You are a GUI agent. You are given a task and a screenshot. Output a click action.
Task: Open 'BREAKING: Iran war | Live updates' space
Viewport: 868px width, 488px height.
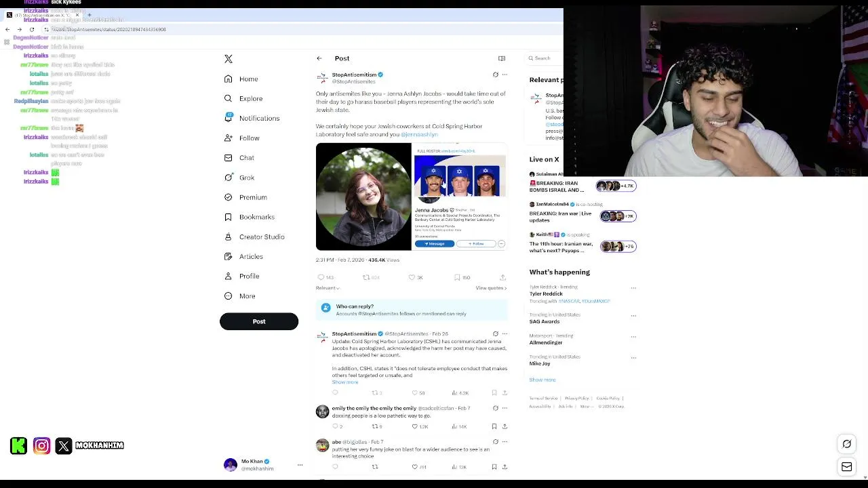pos(582,213)
